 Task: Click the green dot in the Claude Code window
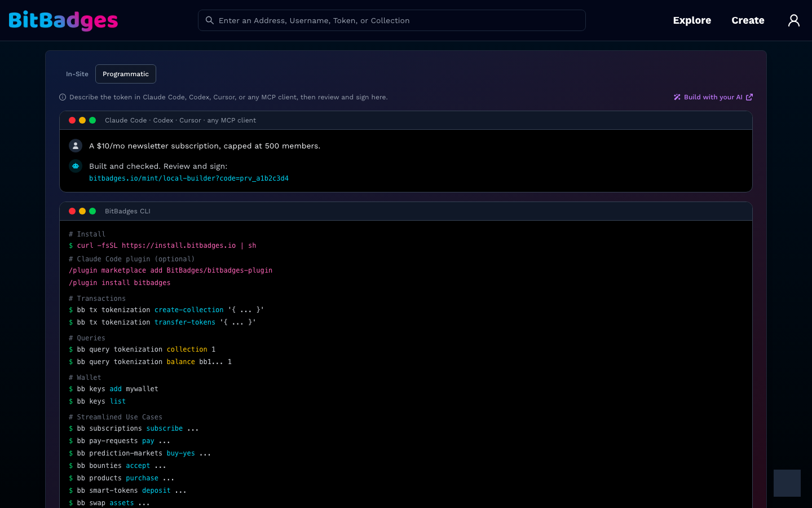point(92,120)
